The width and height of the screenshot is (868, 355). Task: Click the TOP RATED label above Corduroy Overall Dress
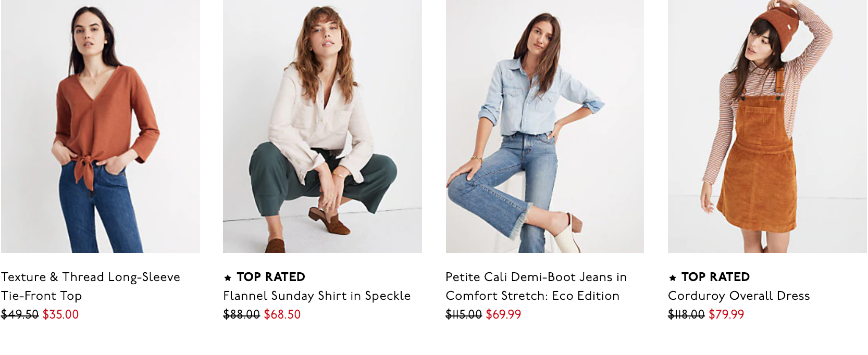tap(715, 277)
